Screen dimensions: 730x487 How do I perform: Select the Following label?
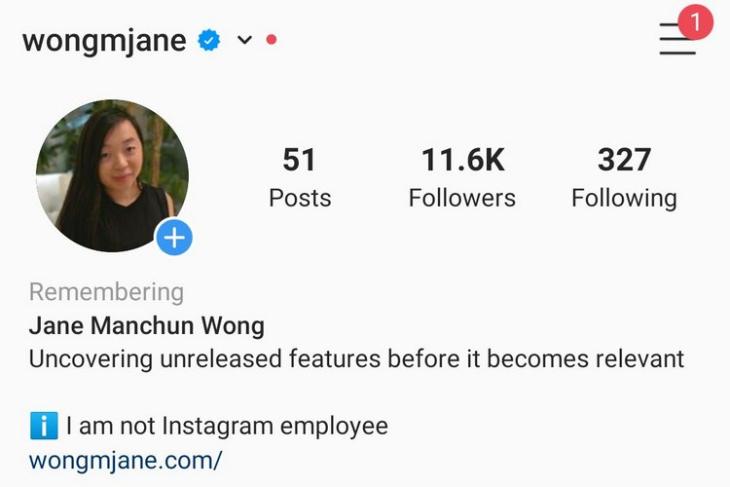(x=624, y=199)
